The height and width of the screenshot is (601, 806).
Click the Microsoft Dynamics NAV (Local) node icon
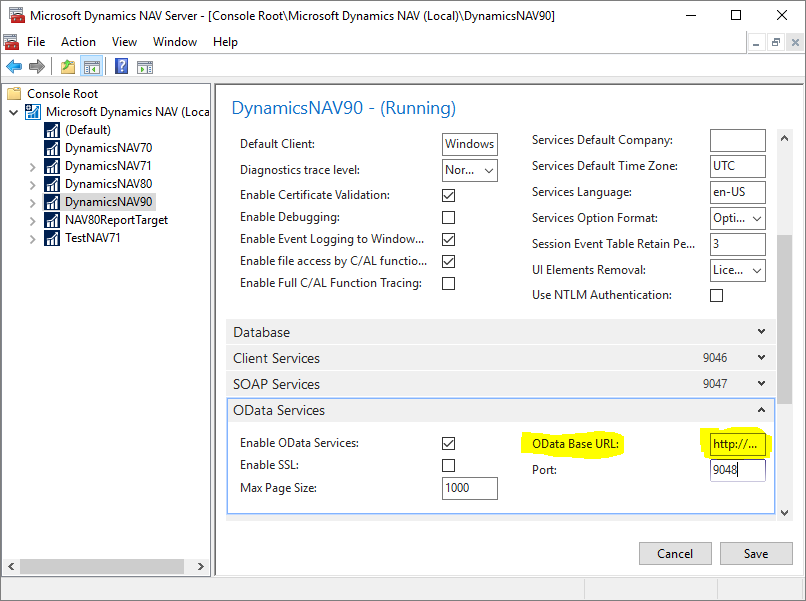tap(33, 112)
